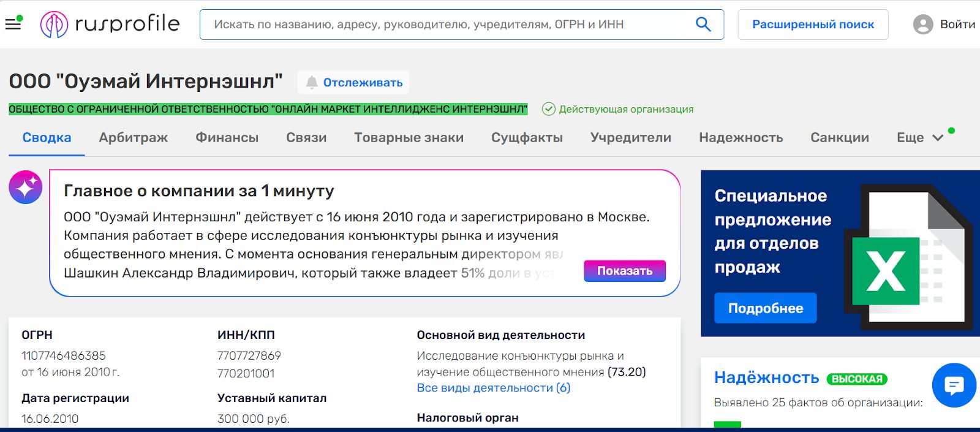Click the Excel file icon in banner
Screen dimensions: 980x432
908,257
